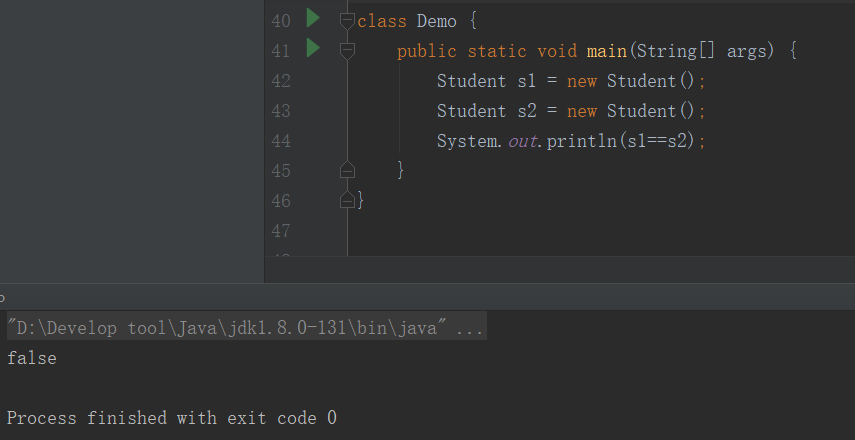Place cursor on println call
Viewport: 855px width, 440px height.
tap(581, 141)
